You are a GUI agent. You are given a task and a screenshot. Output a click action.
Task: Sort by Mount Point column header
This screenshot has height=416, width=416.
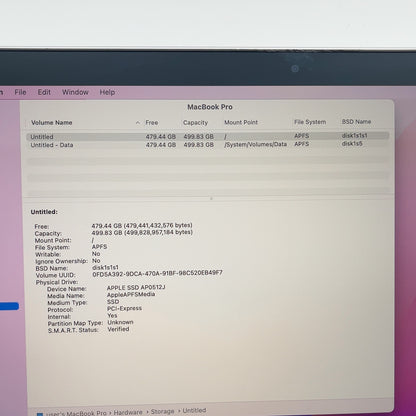(241, 122)
